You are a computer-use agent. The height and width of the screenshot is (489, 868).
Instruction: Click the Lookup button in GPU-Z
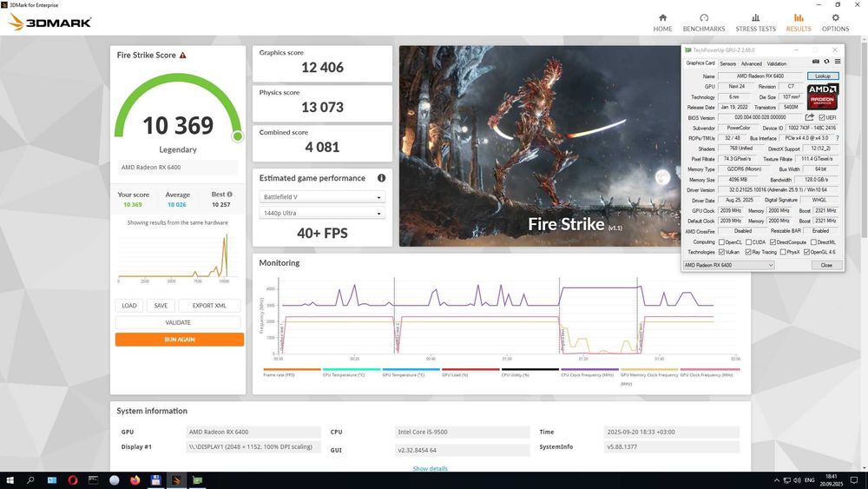(x=823, y=76)
